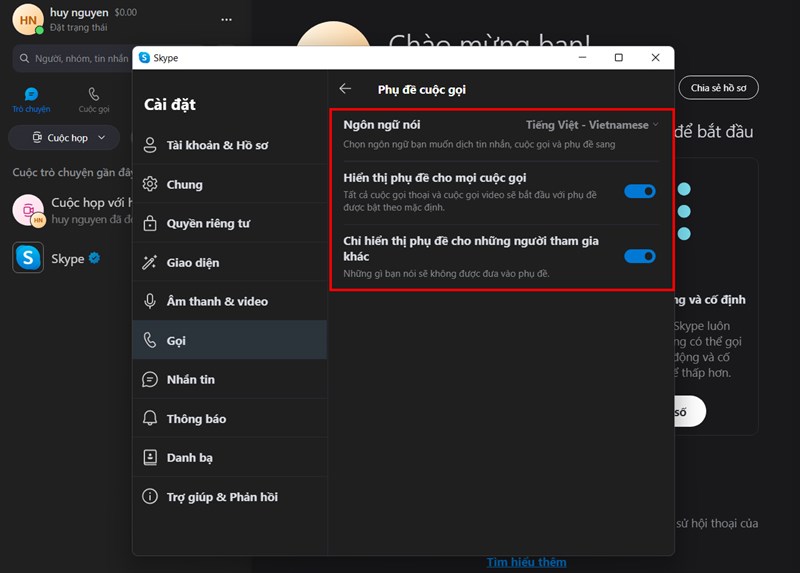This screenshot has width=800, height=573.
Task: Open the Tiếng Việt - Vietnamese language dropdown
Action: tap(592, 125)
